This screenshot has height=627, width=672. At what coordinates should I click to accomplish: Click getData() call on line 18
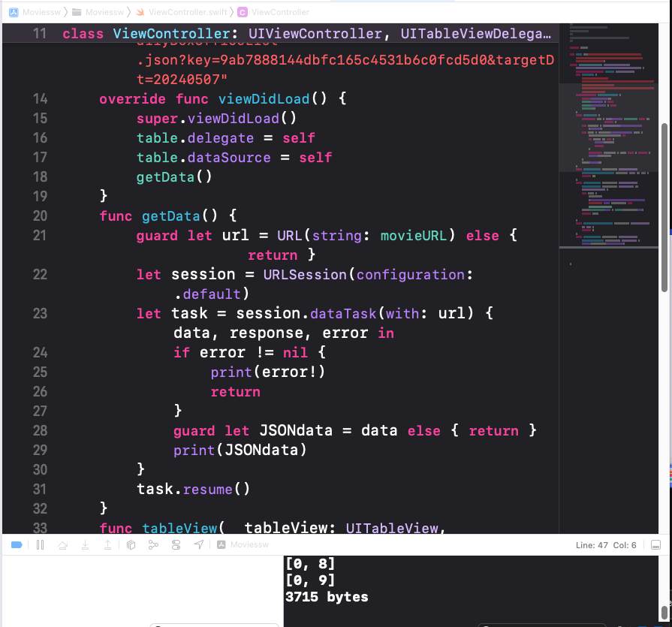174,177
